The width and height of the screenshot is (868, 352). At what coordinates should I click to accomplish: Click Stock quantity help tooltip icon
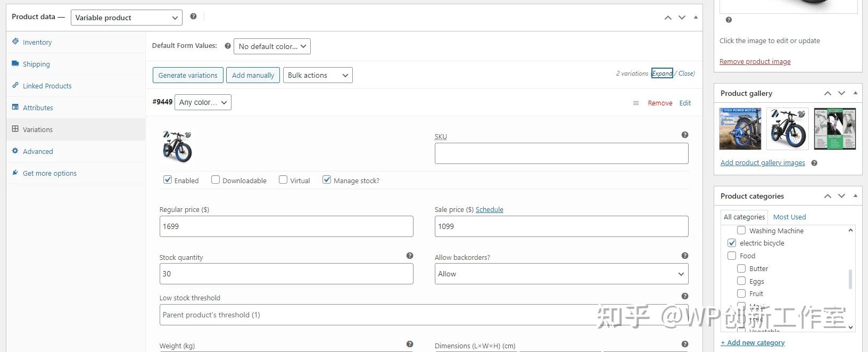[x=409, y=256]
